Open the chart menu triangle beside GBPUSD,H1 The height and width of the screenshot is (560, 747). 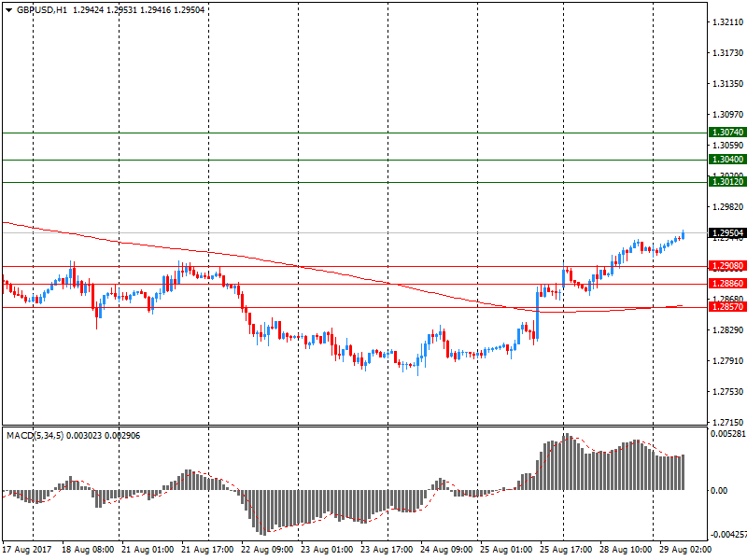coord(8,10)
